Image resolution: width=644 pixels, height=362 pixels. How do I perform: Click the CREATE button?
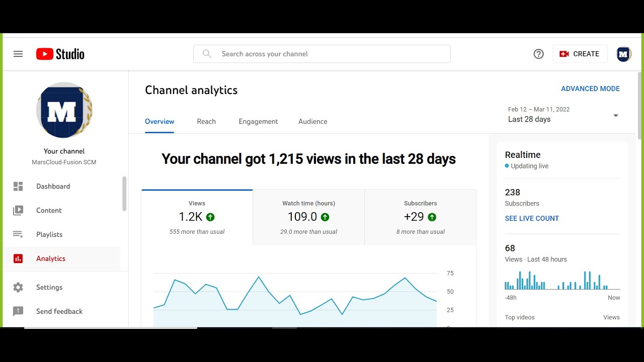coord(580,54)
